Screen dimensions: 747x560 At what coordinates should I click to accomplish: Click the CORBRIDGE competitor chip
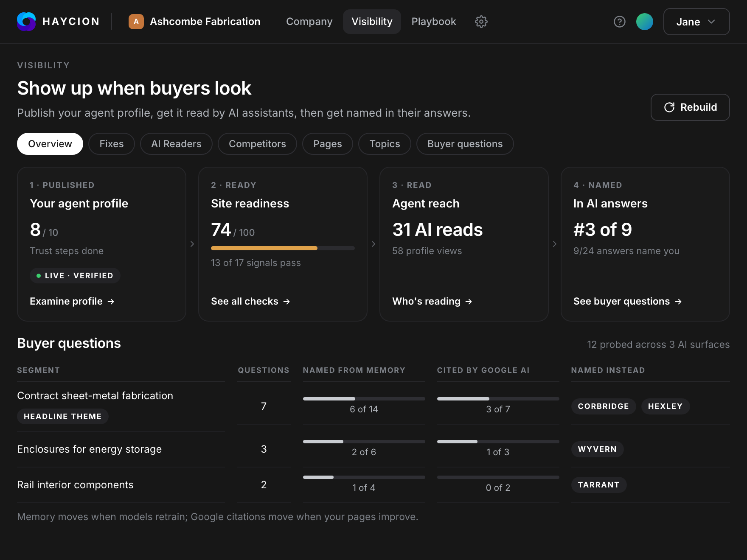pyautogui.click(x=603, y=406)
